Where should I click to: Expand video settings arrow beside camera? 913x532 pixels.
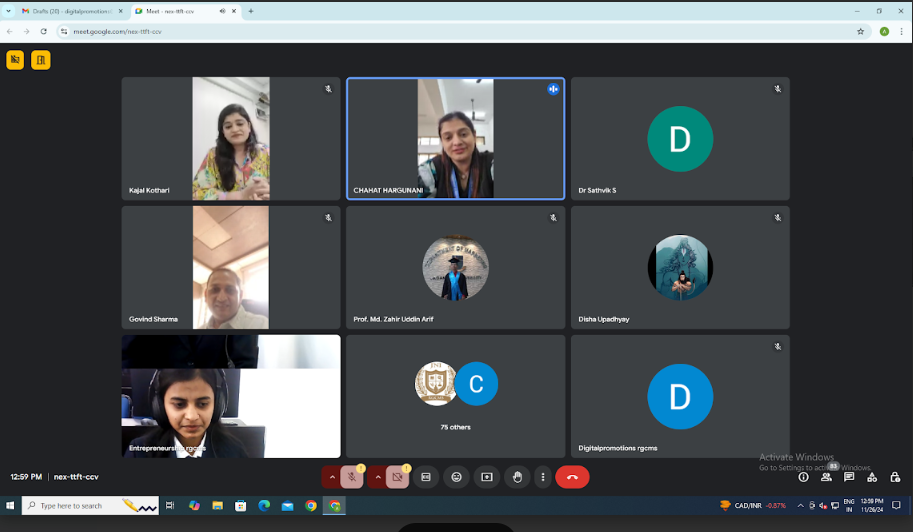click(x=376, y=477)
